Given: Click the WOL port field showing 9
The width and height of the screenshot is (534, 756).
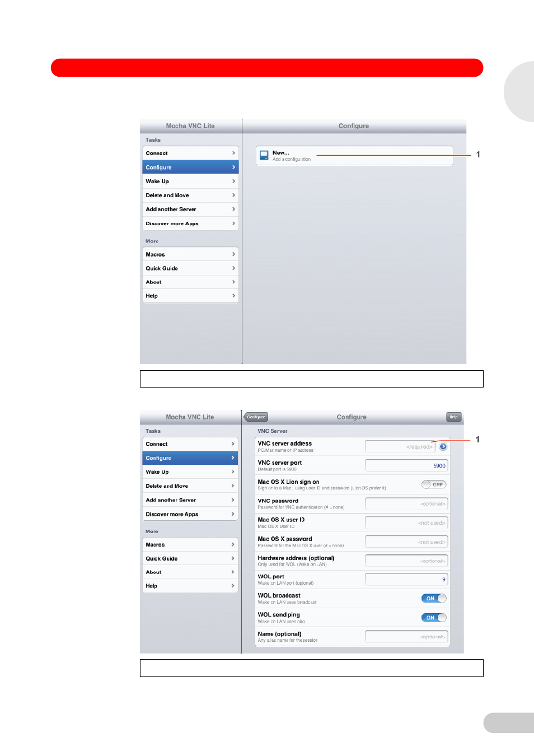Looking at the screenshot, I should pos(406,580).
